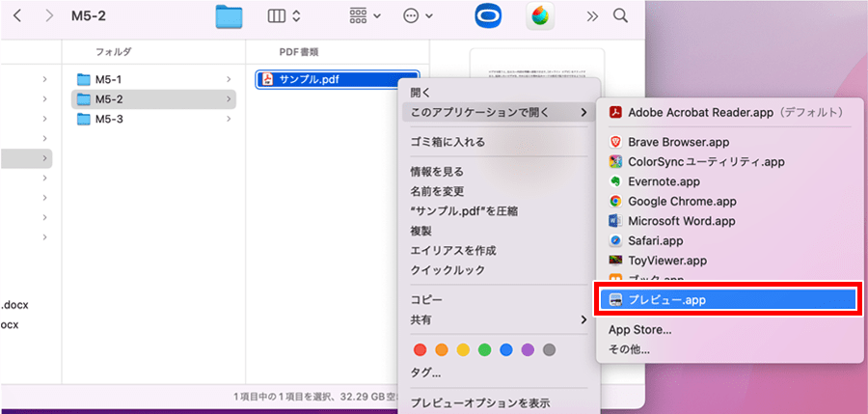Click the フォルダ column header
Image resolution: width=868 pixels, height=414 pixels.
tap(114, 52)
